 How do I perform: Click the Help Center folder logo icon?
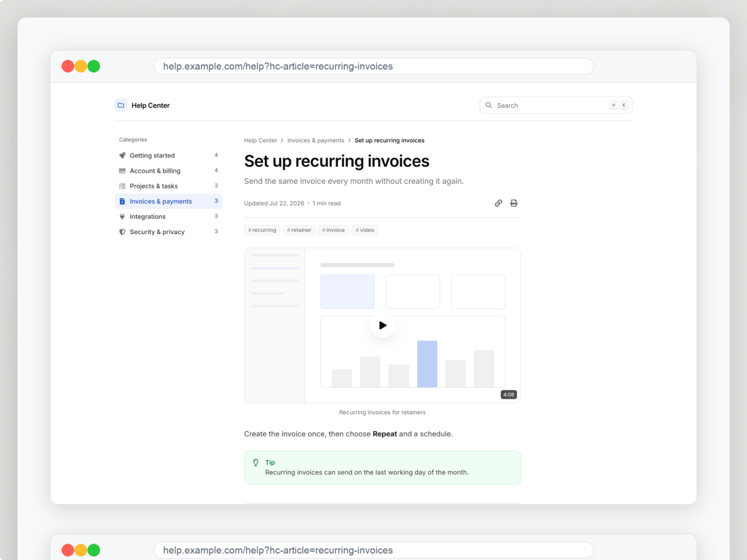tap(121, 106)
